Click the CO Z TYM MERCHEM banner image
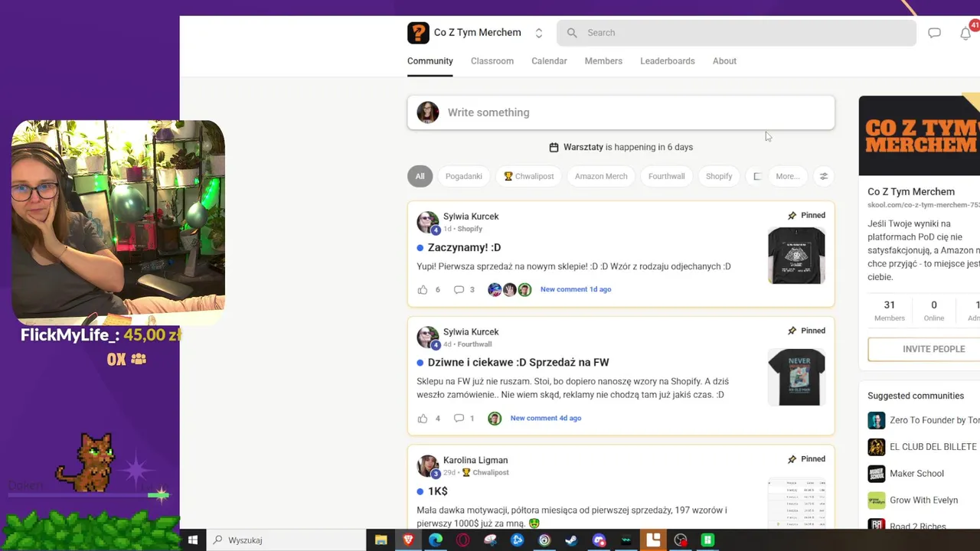The image size is (980, 551). [x=920, y=135]
